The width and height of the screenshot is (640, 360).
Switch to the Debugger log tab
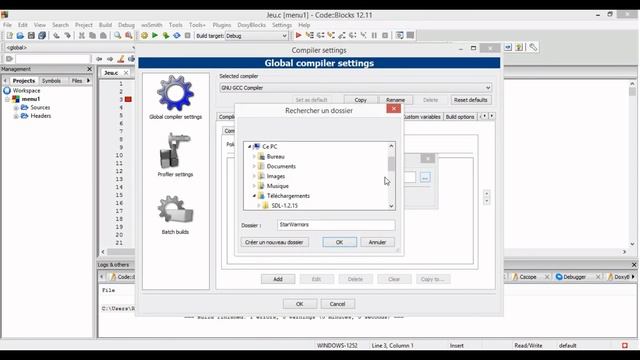pyautogui.click(x=574, y=277)
